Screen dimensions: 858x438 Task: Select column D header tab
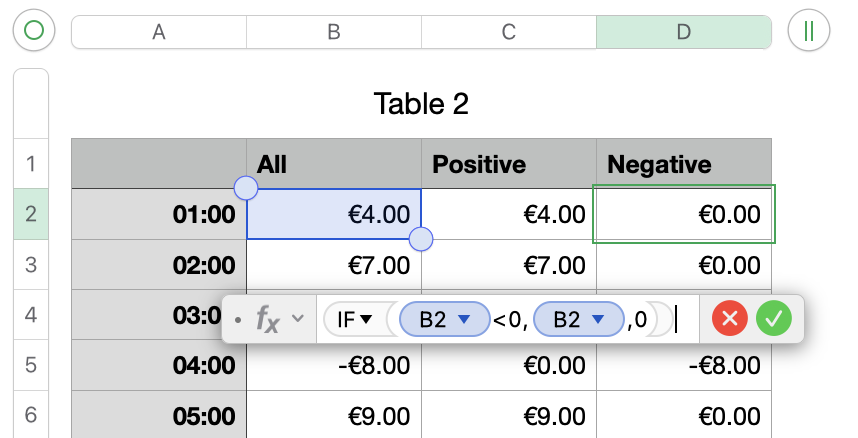684,31
